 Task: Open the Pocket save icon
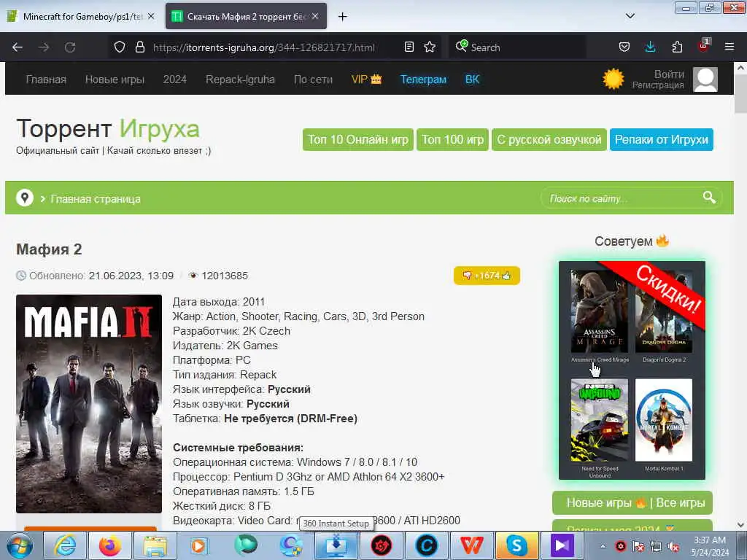624,47
